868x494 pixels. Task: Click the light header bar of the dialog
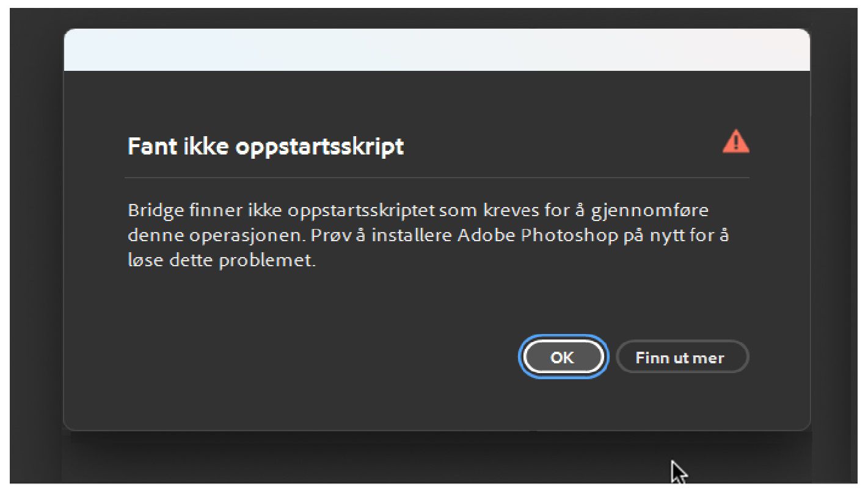point(437,50)
